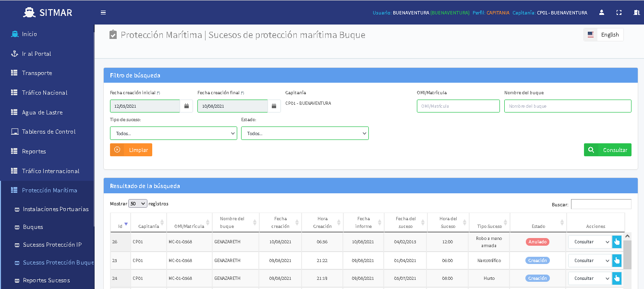Open Tráfico Internacional sidebar menu
644x289 pixels.
click(50, 171)
